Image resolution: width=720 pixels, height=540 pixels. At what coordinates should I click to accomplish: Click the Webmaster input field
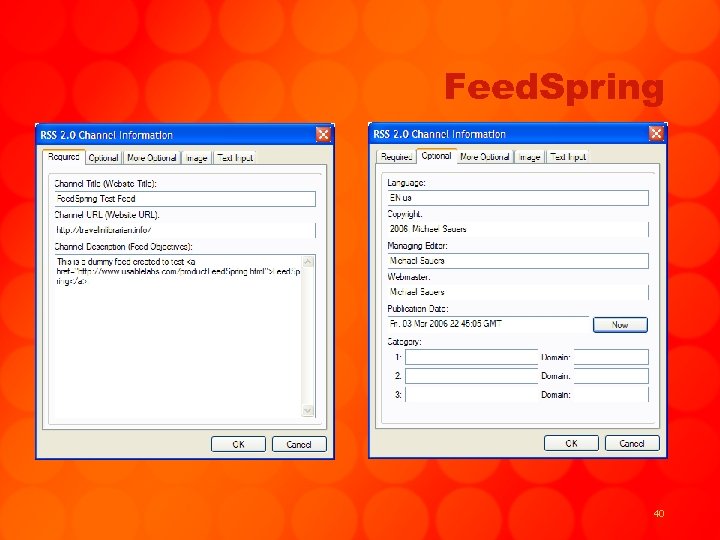pos(518,292)
